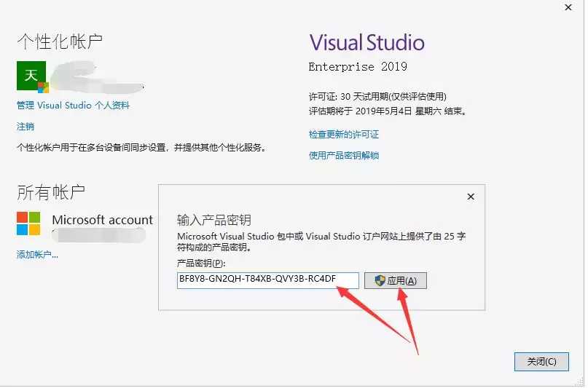Open 管理 Visual Studio 个人资料 link
The image size is (588, 388).
[73, 106]
